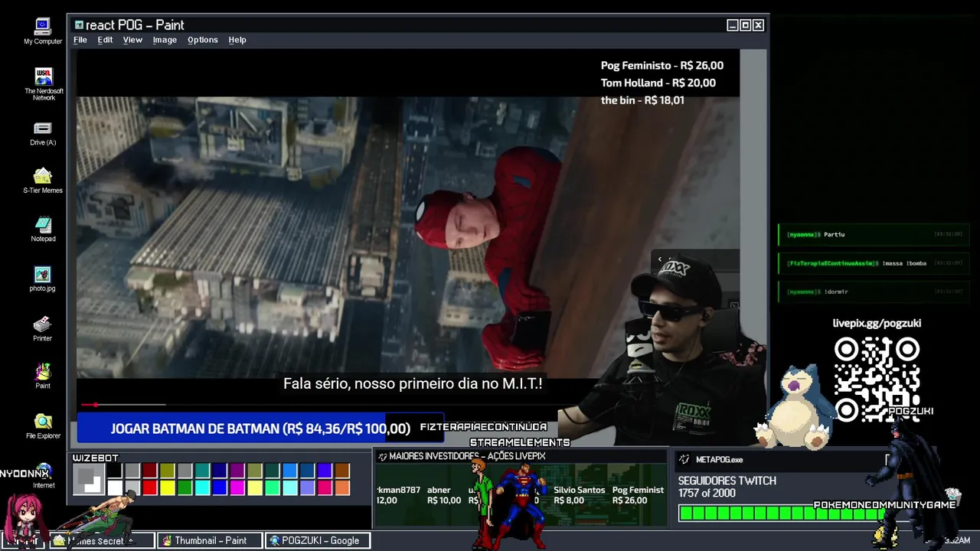Switch to POGZUKI – Google taskbar button

(x=317, y=540)
